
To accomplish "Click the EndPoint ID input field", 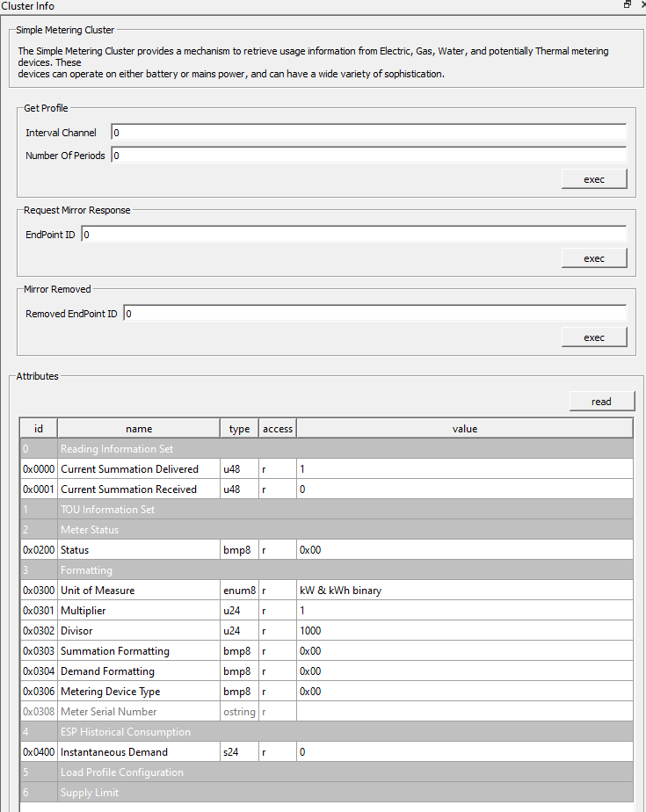I will tap(352, 234).
